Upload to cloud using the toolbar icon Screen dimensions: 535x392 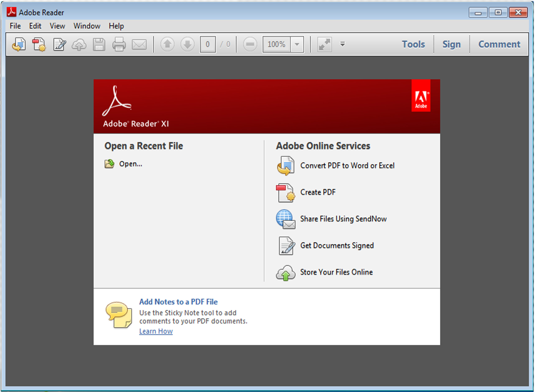(79, 44)
